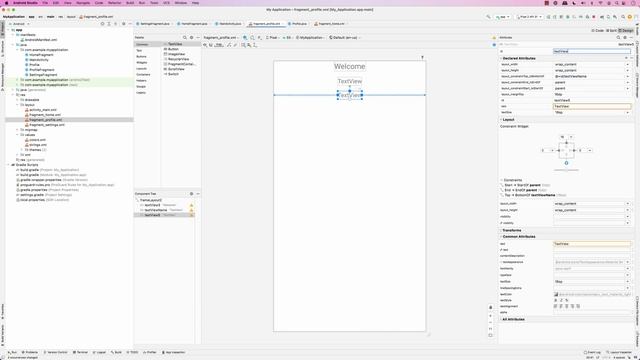Click textColor color swatch

(x=556, y=294)
